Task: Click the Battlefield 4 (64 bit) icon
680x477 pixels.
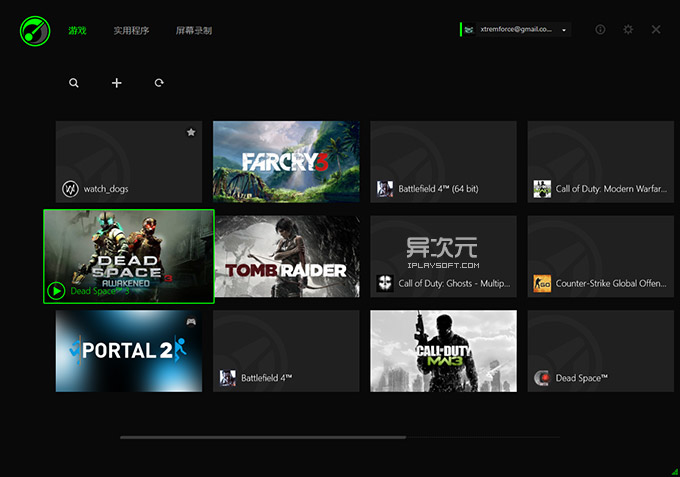Action: pyautogui.click(x=385, y=189)
